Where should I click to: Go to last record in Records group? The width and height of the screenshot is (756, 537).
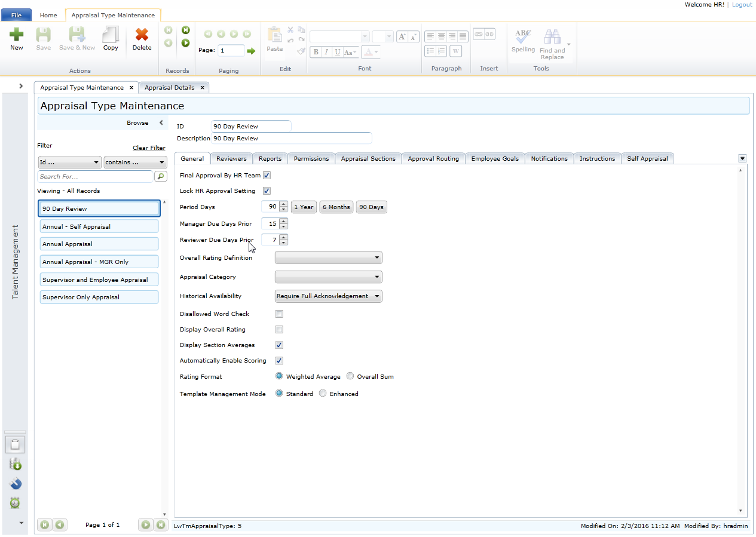pyautogui.click(x=185, y=30)
